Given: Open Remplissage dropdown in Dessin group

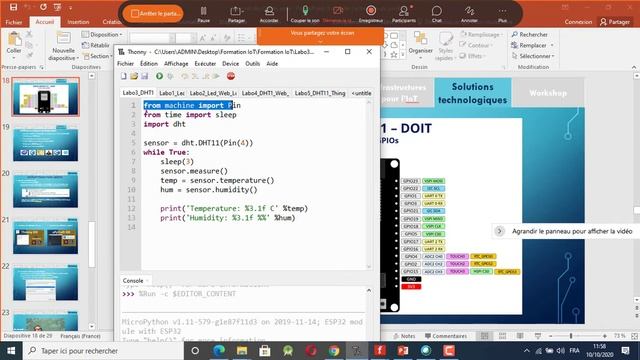Looking at the screenshot, I should click(482, 35).
